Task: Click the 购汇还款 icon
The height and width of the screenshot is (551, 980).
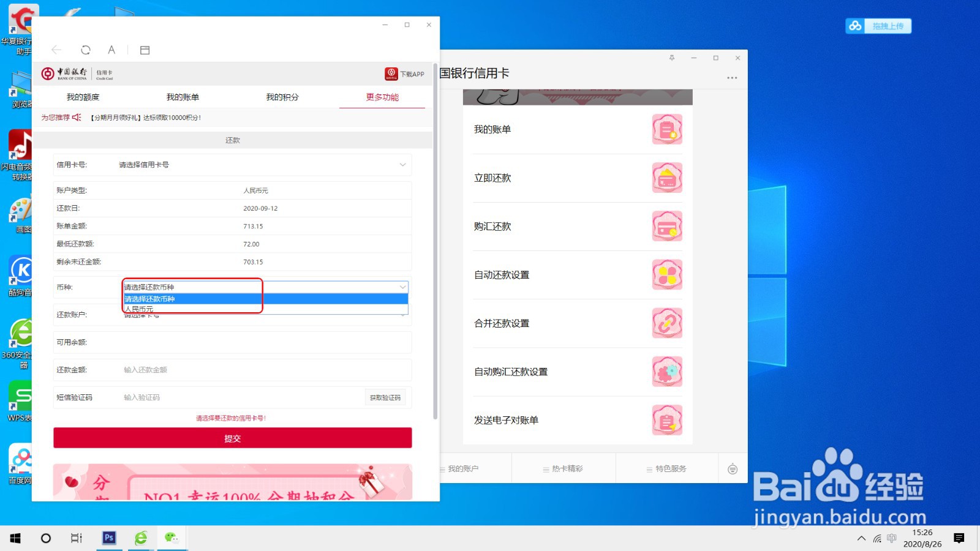Action: click(x=667, y=226)
